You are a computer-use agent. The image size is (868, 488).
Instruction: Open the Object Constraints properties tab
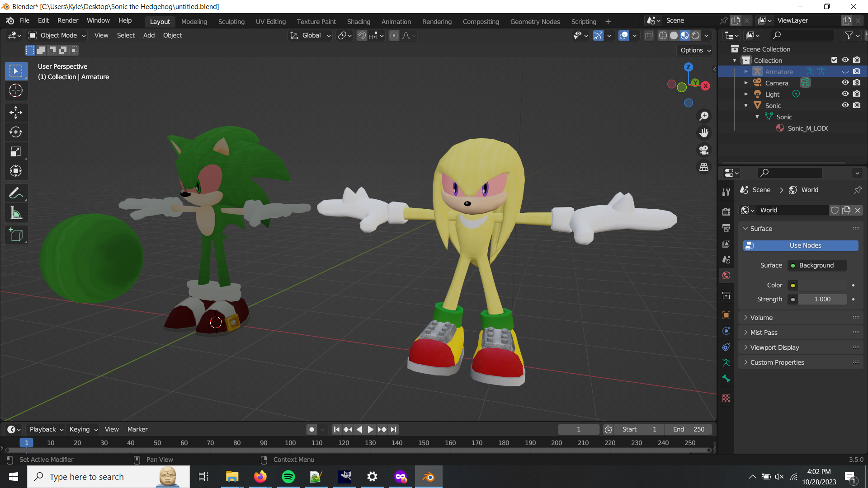click(x=726, y=347)
